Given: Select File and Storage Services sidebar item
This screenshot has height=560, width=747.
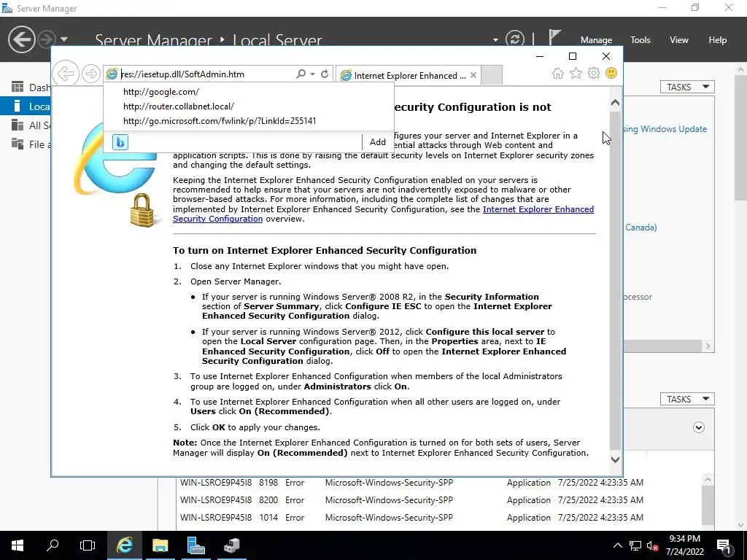Looking at the screenshot, I should [26, 144].
